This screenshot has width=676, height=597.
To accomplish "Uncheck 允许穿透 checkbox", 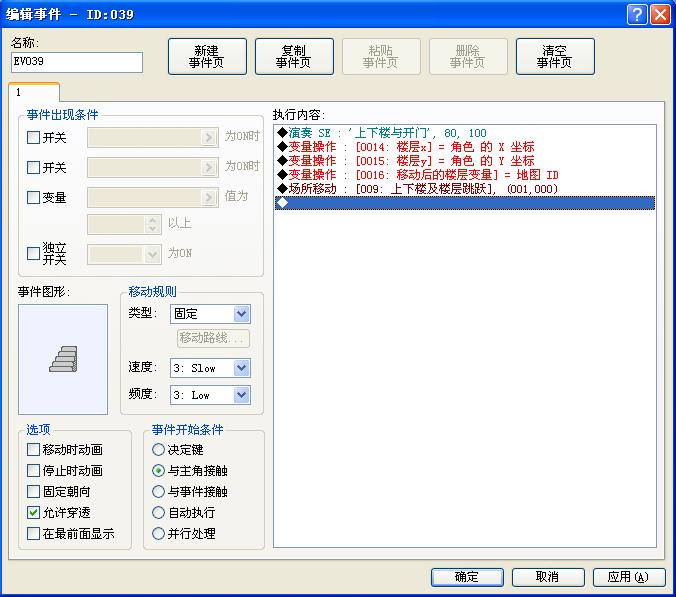I will (x=33, y=513).
